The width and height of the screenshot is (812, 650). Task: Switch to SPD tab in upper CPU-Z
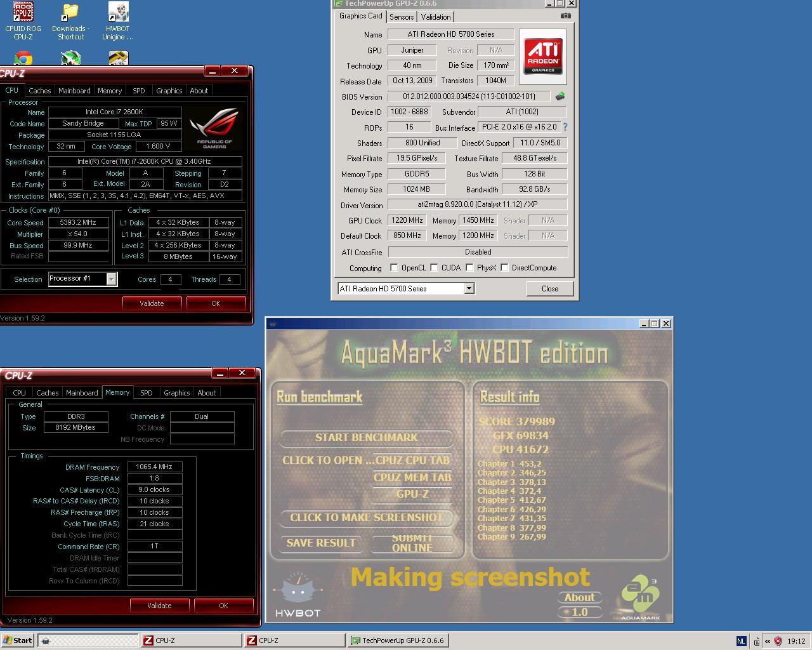(x=138, y=91)
